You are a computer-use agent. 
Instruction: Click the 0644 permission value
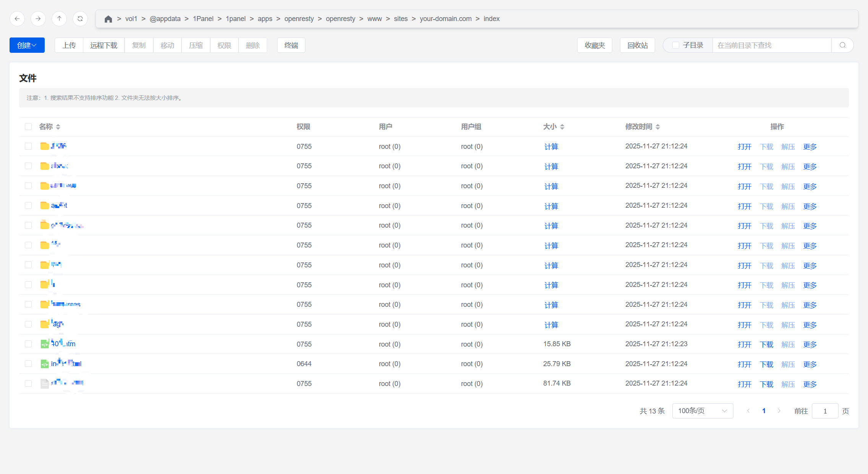coord(304,364)
